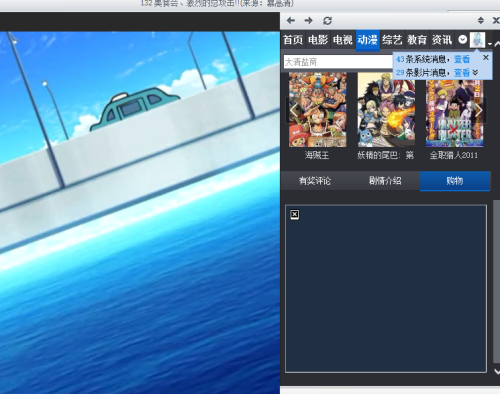The height and width of the screenshot is (394, 500).
Task: Open dropdown arrow beside user avatar
Action: click(x=489, y=44)
